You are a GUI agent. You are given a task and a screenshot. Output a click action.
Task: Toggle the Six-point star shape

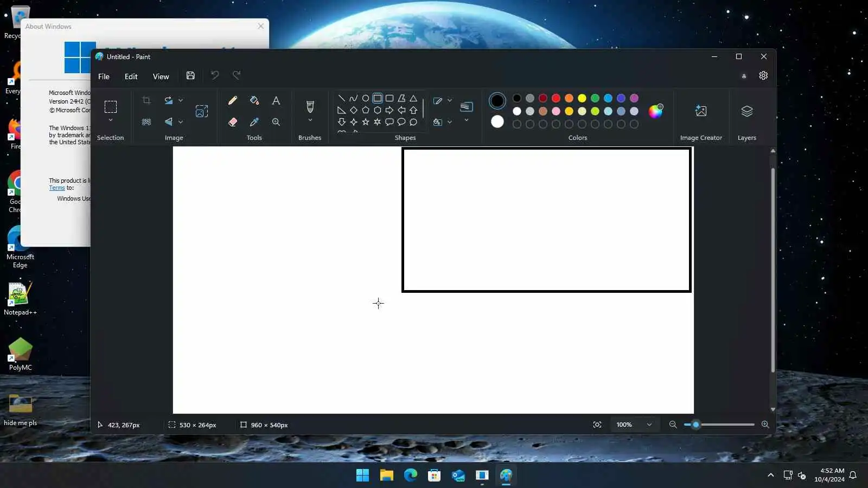378,122
